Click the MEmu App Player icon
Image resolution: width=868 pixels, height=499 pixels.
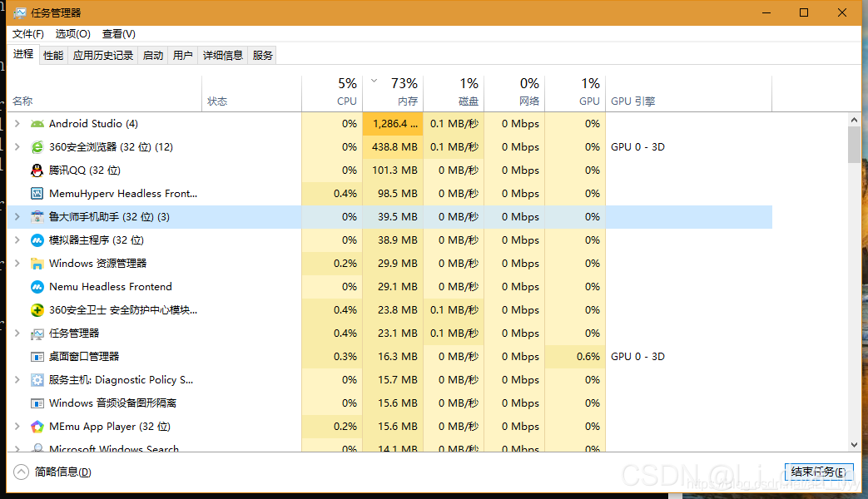click(37, 427)
